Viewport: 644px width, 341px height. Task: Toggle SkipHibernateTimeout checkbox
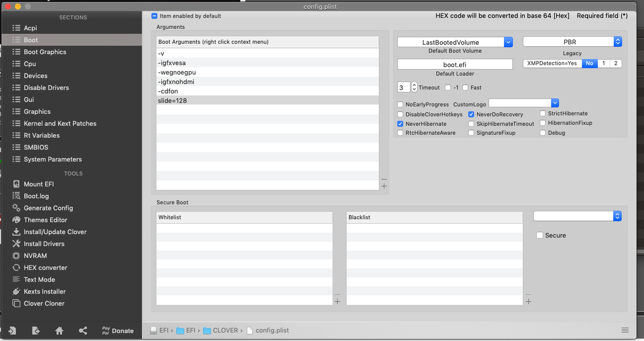471,124
